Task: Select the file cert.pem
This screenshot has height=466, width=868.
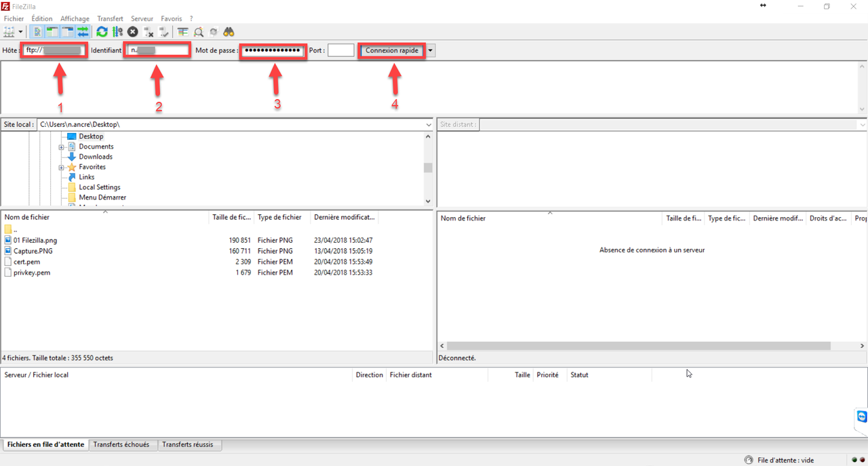Action: click(26, 262)
